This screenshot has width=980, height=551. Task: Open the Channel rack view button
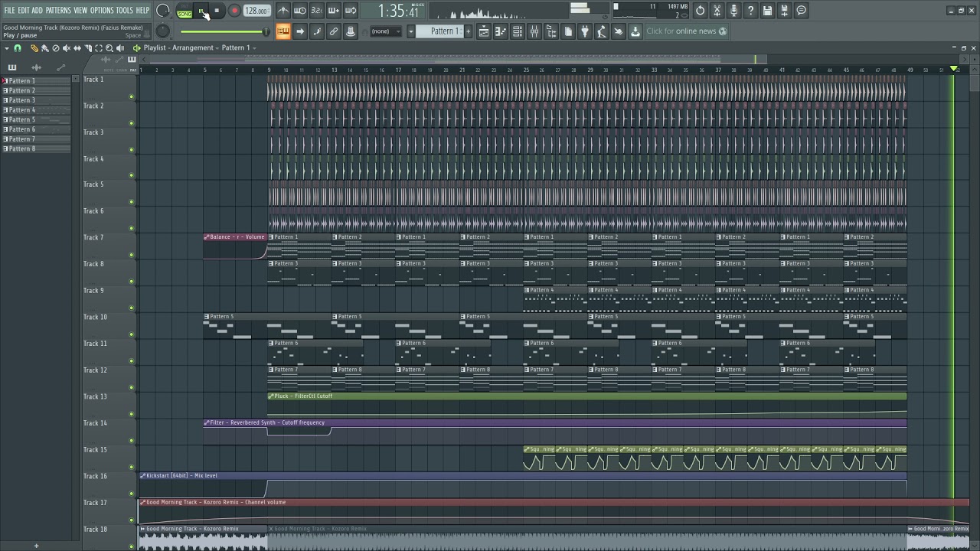518,31
